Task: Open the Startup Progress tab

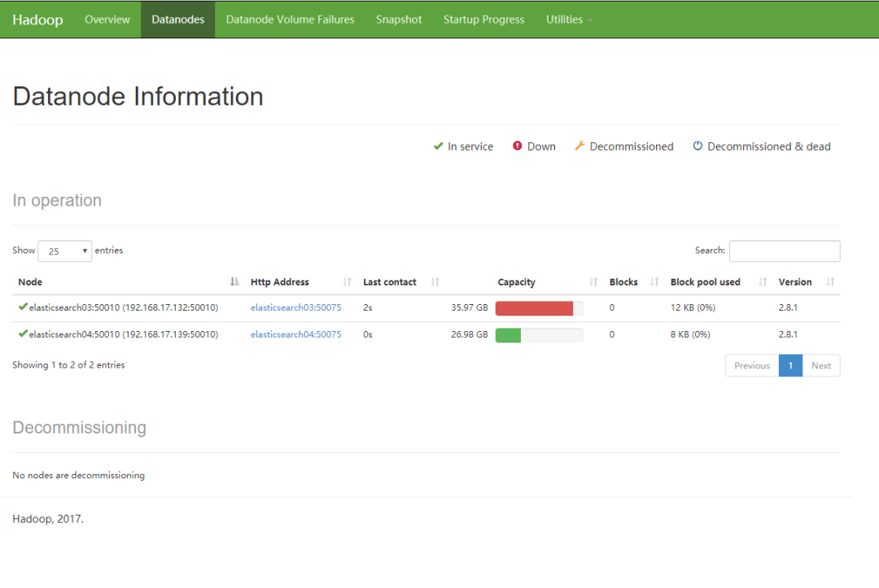Action: pos(483,20)
